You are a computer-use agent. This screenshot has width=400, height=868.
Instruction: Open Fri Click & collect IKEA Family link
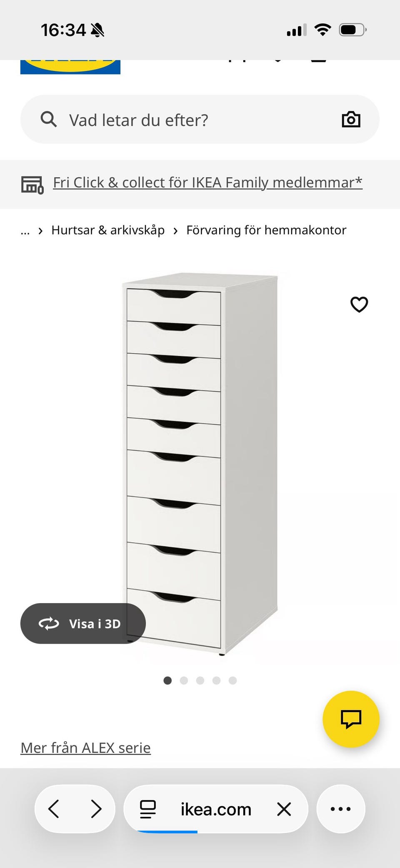pyautogui.click(x=207, y=183)
